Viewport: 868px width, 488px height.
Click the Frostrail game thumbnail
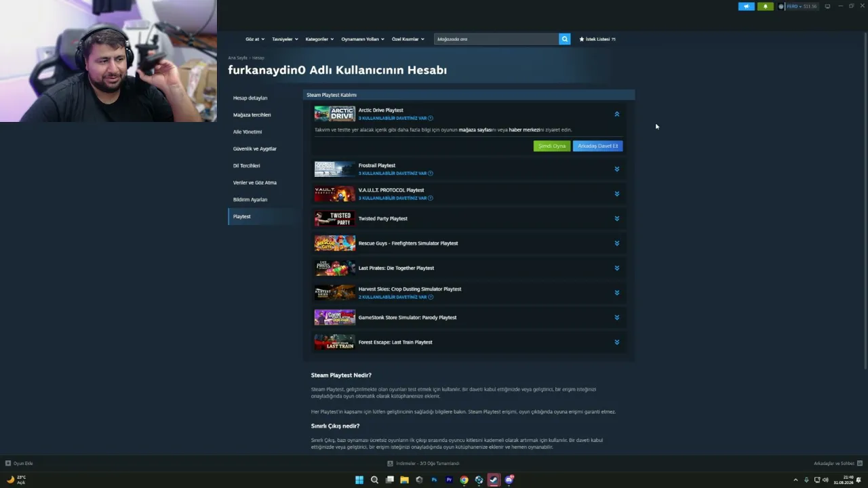tap(334, 169)
